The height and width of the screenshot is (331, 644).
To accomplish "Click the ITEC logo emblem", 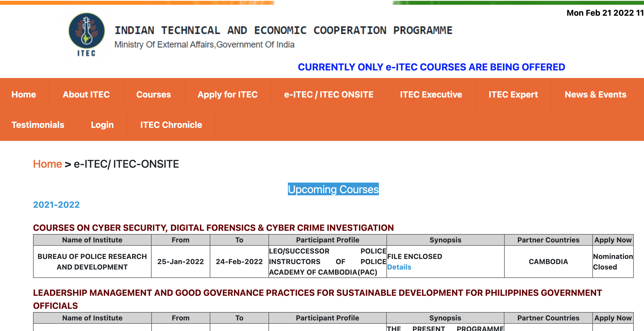I will pyautogui.click(x=86, y=34).
